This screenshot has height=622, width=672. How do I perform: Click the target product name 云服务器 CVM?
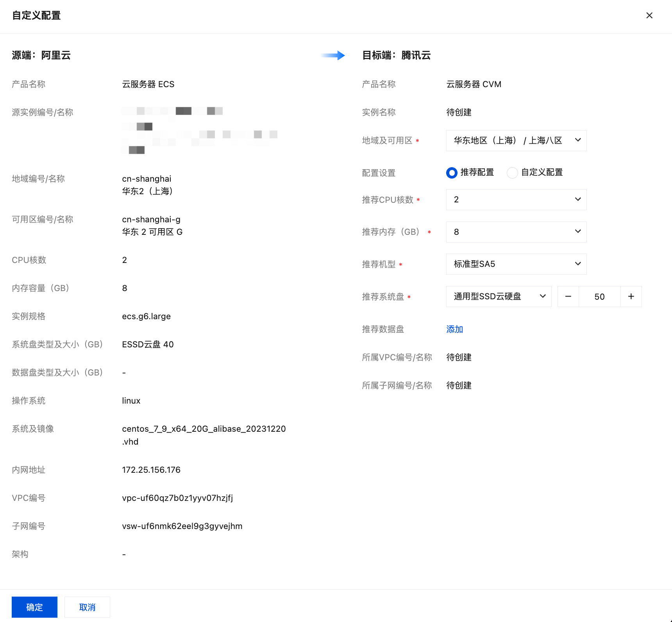474,84
